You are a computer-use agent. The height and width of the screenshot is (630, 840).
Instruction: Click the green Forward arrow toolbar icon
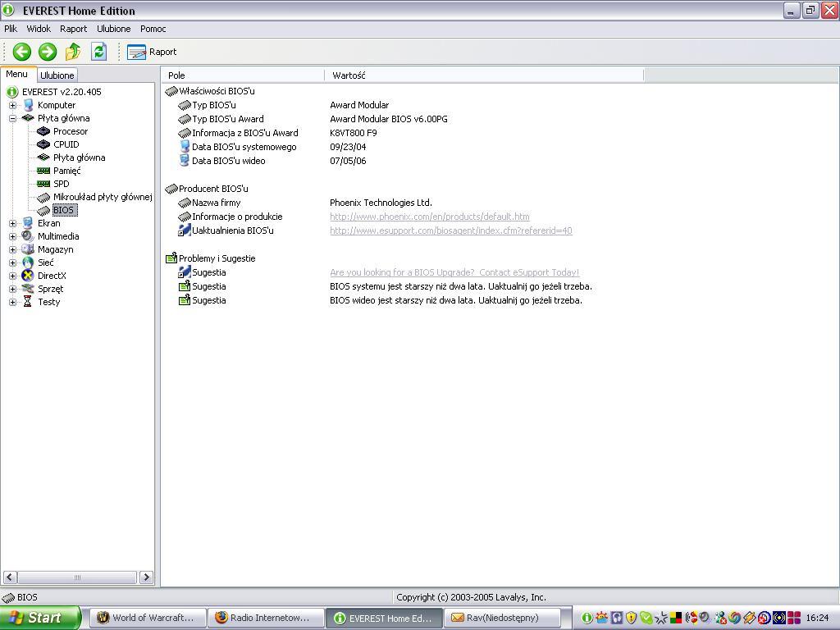tap(47, 52)
